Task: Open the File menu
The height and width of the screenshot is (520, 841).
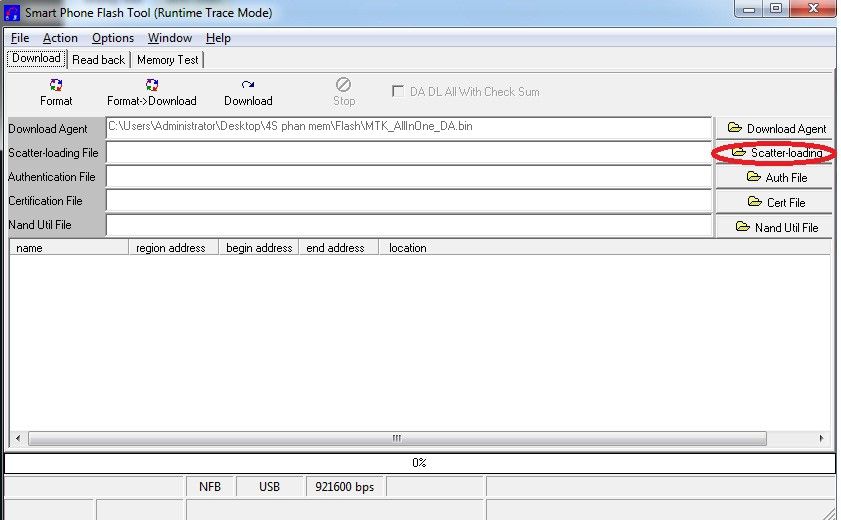Action: pos(20,38)
